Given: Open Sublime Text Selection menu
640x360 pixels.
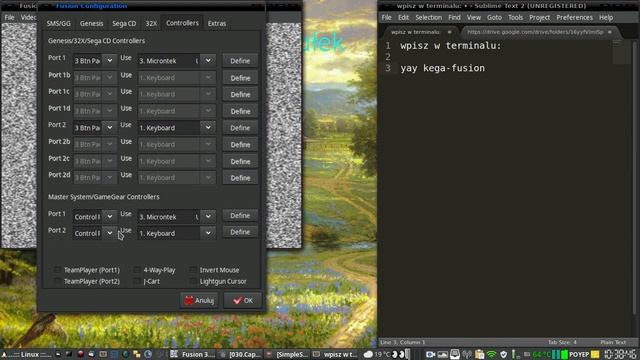Looking at the screenshot, I should [429, 18].
